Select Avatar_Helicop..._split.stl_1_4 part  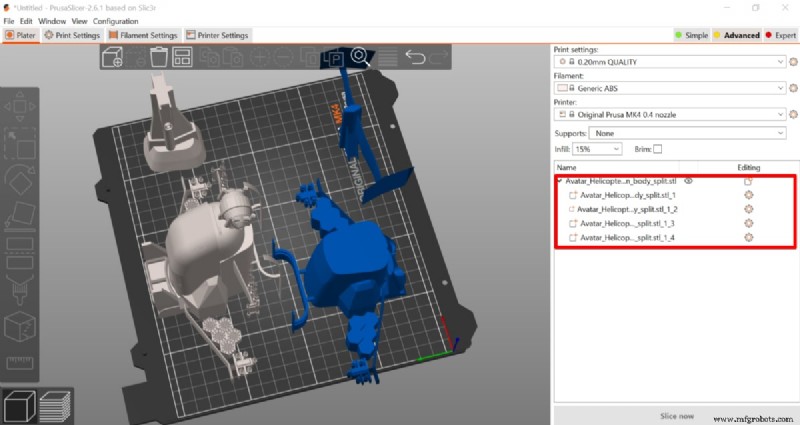(627, 237)
